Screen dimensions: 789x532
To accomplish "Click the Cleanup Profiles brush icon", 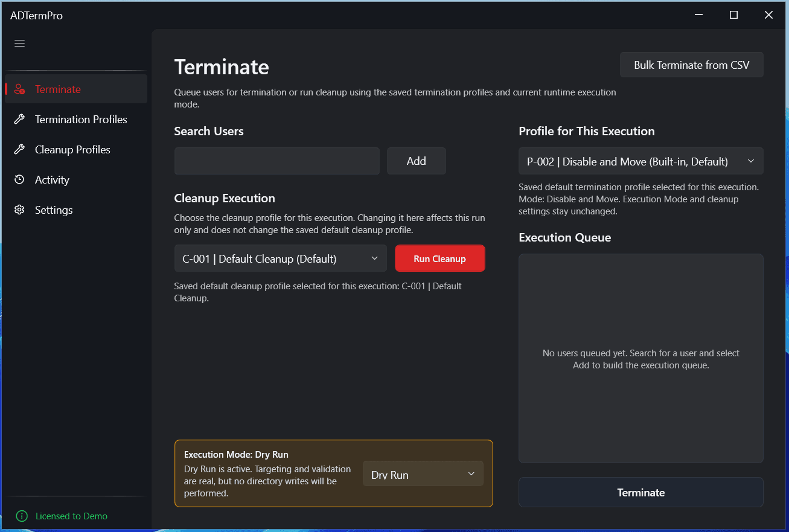I will point(19,149).
